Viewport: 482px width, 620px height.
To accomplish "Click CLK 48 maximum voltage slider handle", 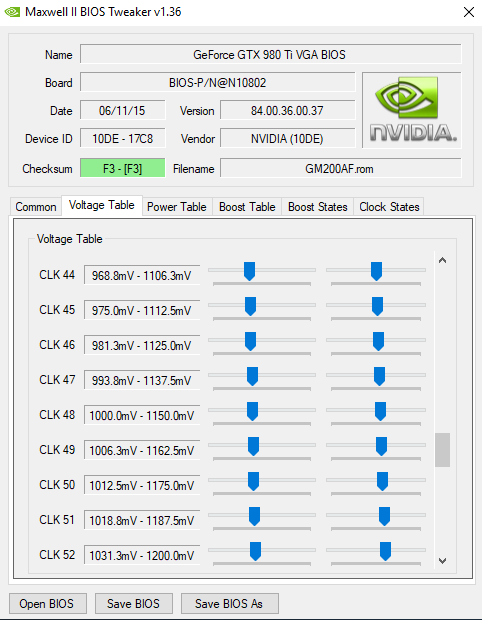I will pos(380,411).
